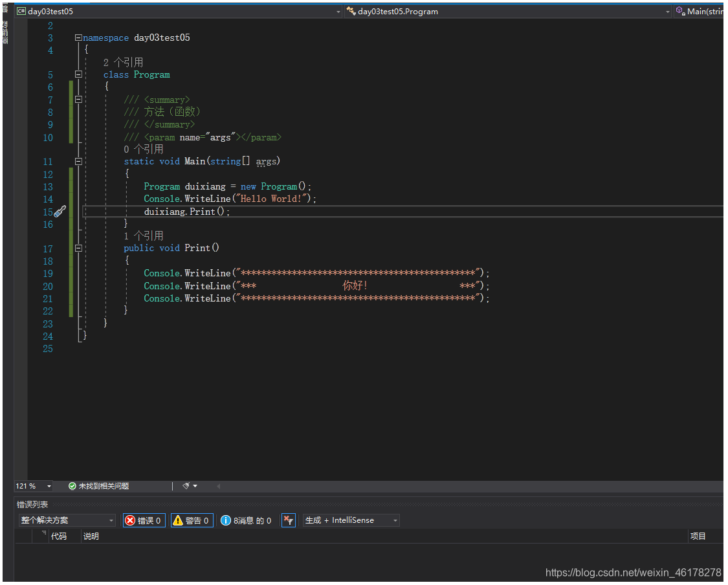
Task: Click the '你好!' text on line 20
Action: pyautogui.click(x=355, y=286)
